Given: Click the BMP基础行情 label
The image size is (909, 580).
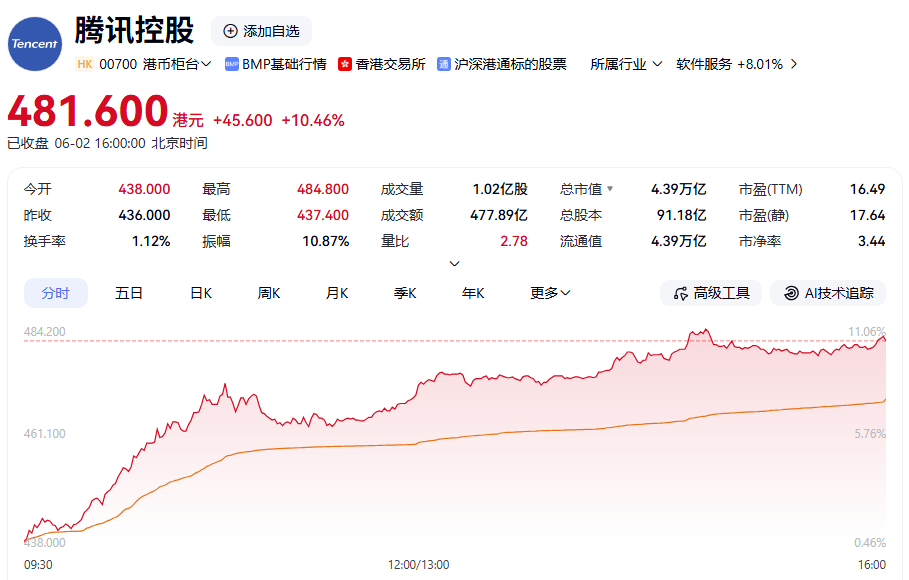Looking at the screenshot, I should 284,64.
